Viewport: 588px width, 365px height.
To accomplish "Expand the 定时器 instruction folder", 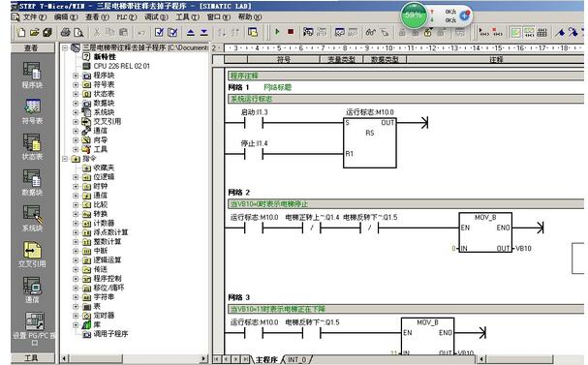I will click(x=76, y=316).
